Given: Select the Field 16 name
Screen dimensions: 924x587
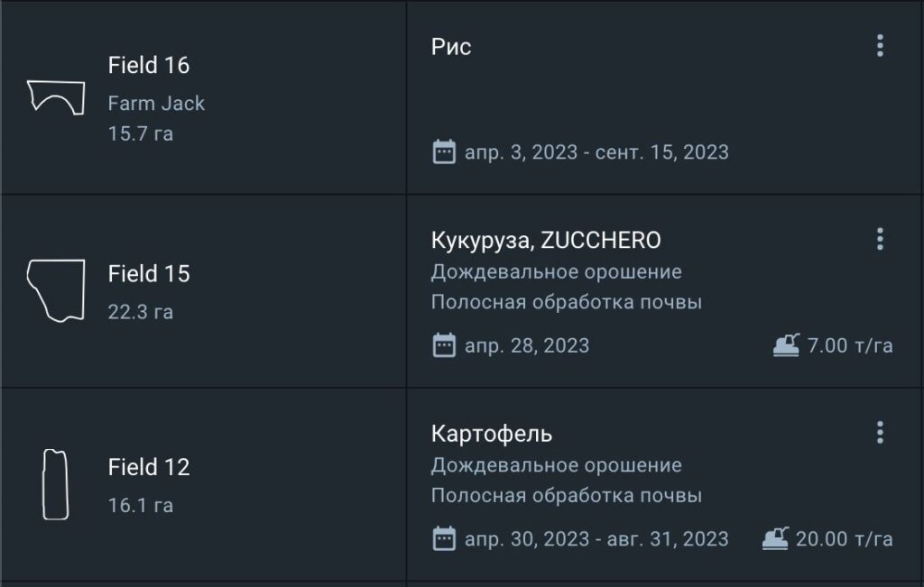Looking at the screenshot, I should pos(149,65).
